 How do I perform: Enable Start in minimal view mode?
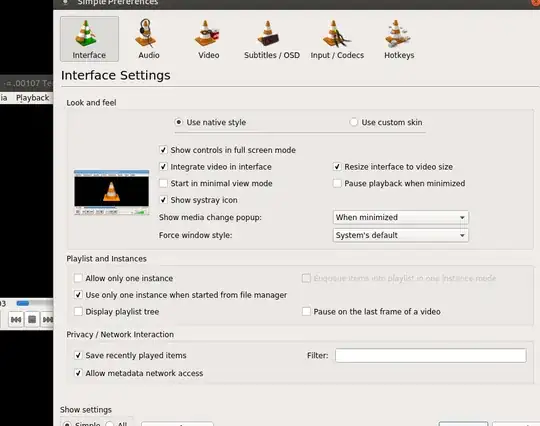tap(163, 183)
